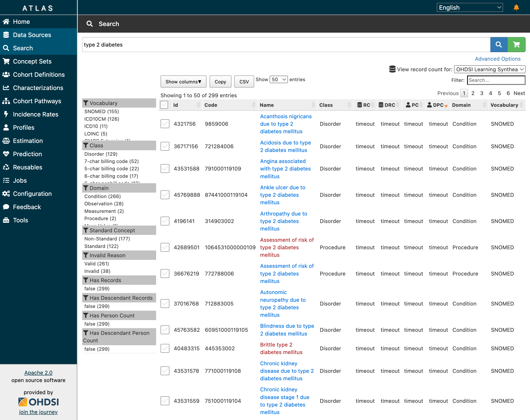This screenshot has width=530, height=420.
Task: Click the Cohort Pathways sidebar icon
Action: [x=6, y=101]
